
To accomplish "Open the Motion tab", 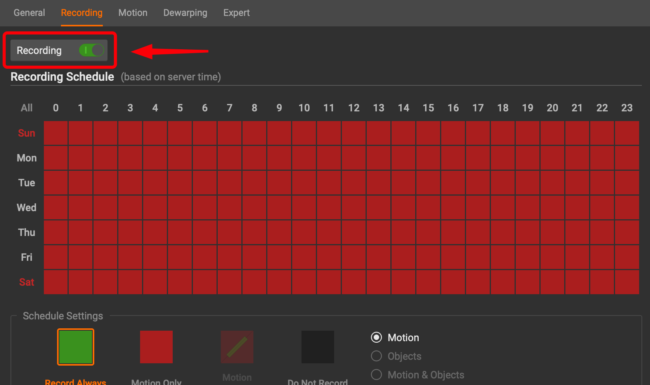I will (x=133, y=13).
